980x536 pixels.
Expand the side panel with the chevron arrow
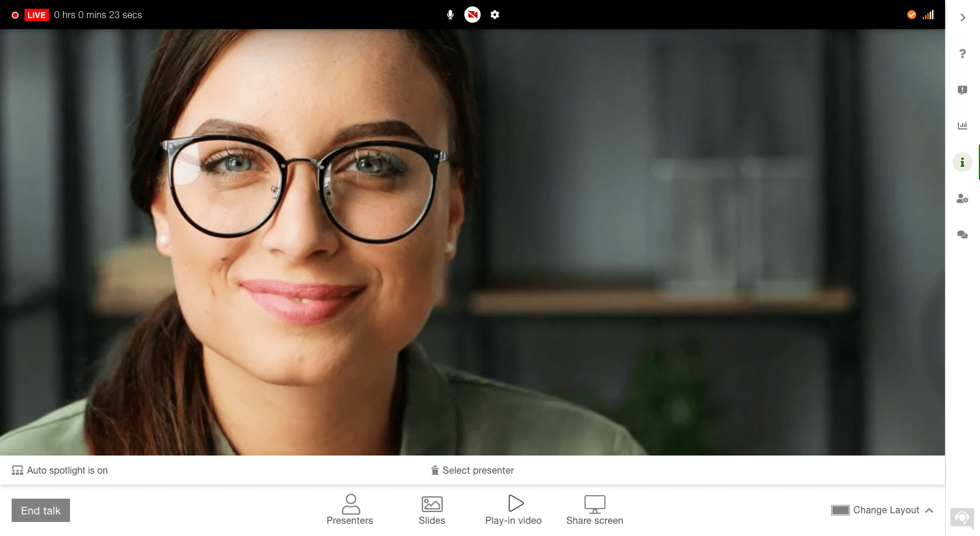(x=963, y=17)
